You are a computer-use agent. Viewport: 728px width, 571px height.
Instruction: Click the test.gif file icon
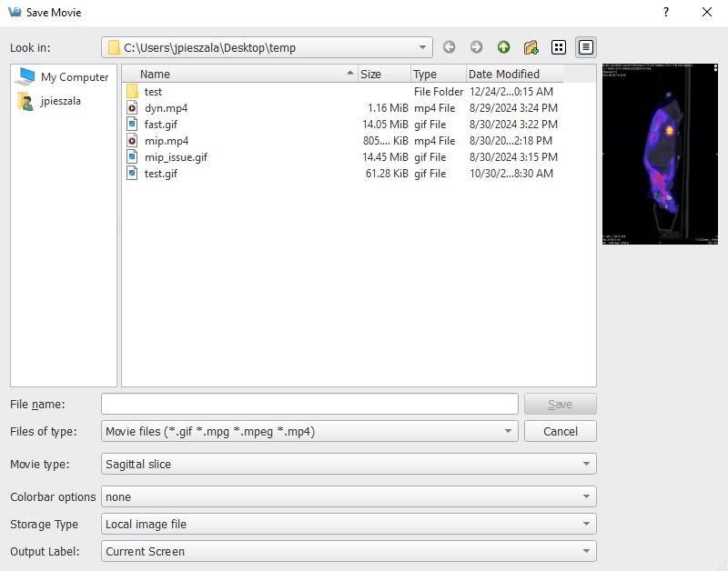tap(132, 174)
